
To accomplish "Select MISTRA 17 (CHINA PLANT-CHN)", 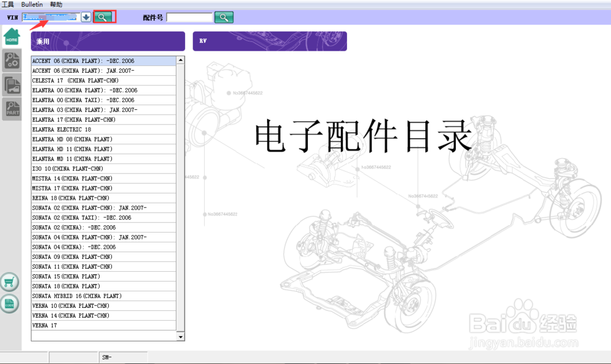I will point(104,188).
